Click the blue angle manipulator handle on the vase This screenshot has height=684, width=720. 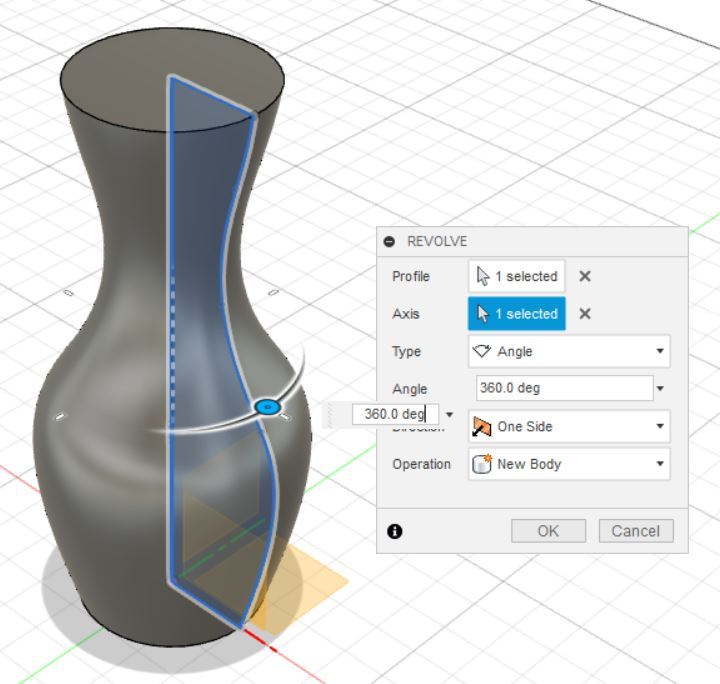point(267,407)
